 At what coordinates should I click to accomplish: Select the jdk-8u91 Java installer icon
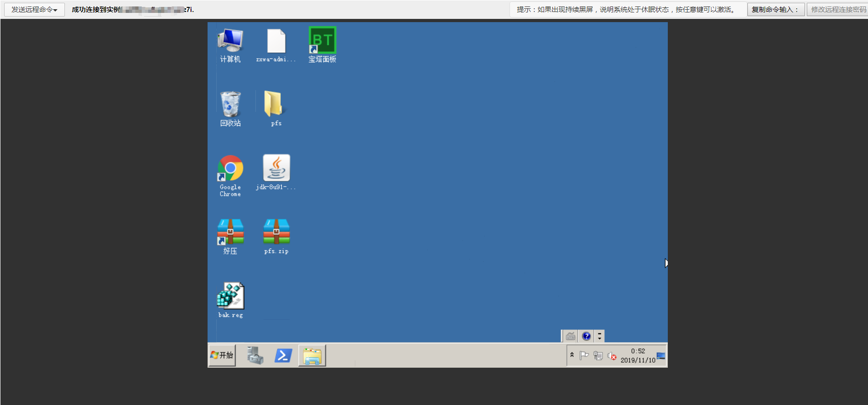pos(276,172)
